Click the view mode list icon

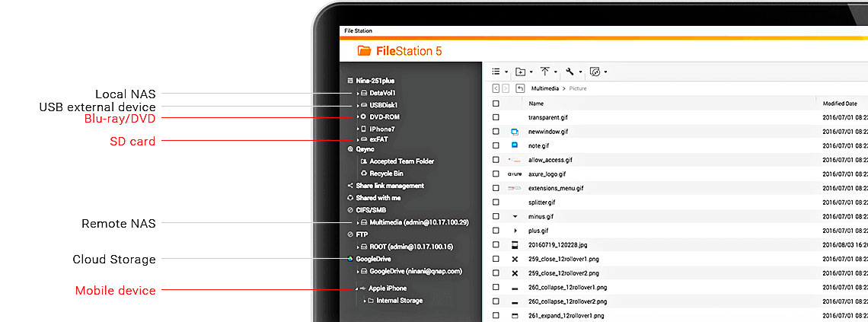point(496,72)
